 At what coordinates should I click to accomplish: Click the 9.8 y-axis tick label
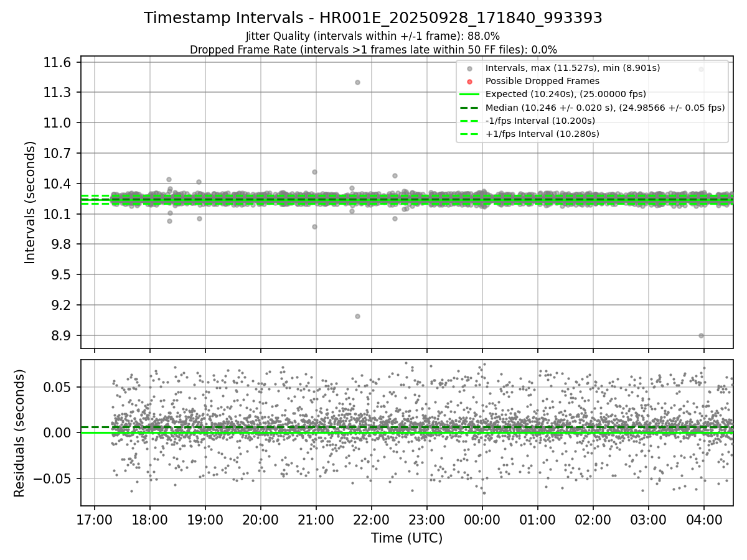click(62, 245)
